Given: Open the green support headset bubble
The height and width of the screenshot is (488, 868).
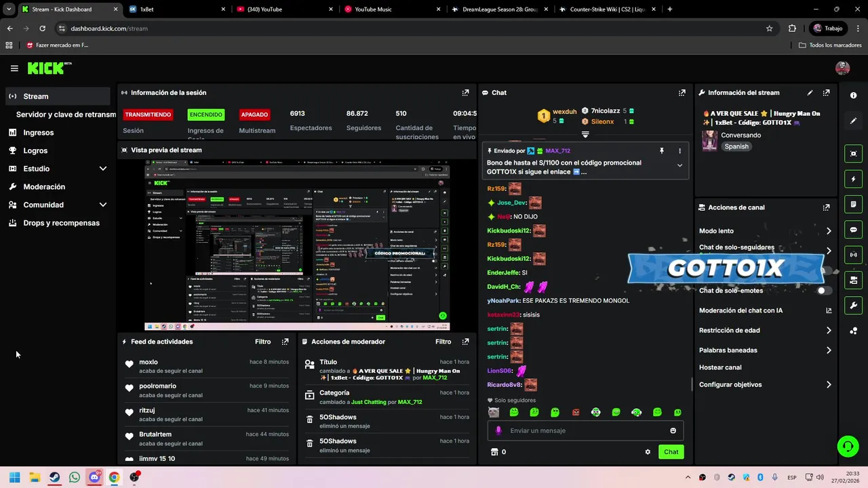Looking at the screenshot, I should point(848,446).
